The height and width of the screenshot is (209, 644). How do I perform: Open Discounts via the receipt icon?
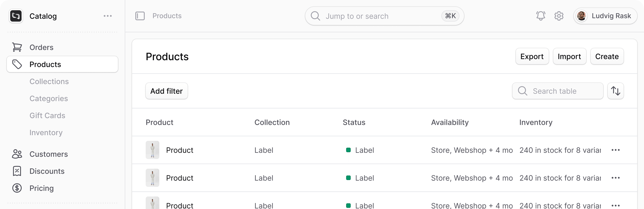pos(17,171)
